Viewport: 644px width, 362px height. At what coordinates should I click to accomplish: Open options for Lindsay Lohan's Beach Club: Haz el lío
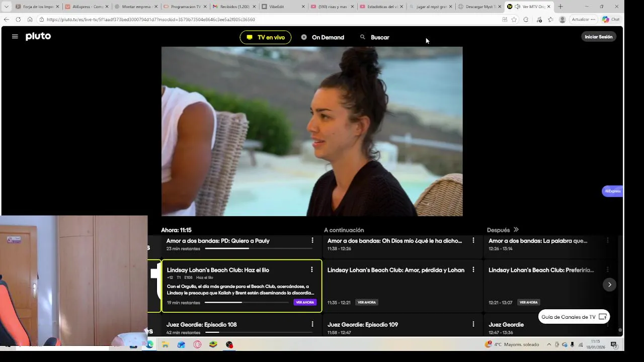coord(312,270)
